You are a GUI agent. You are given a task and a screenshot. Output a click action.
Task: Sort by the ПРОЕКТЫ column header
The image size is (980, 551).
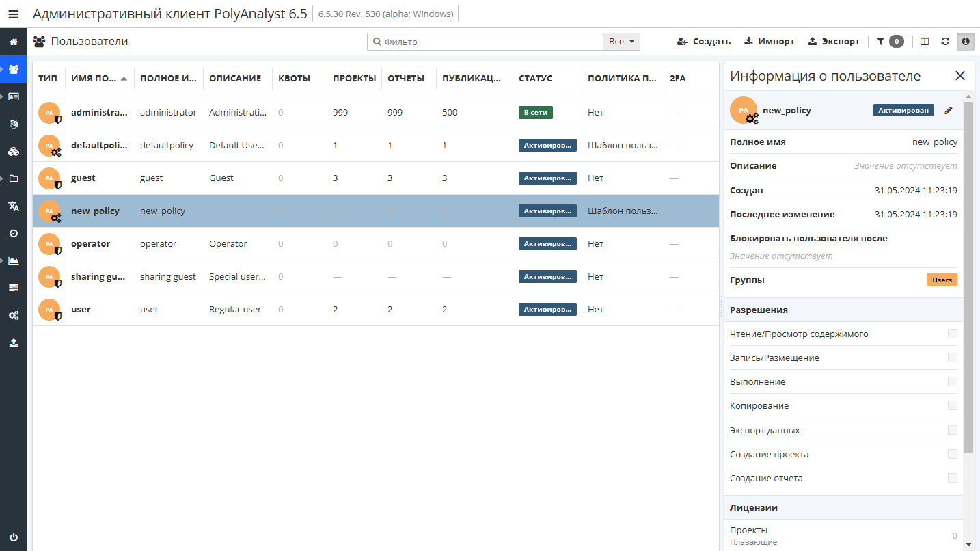tap(354, 78)
